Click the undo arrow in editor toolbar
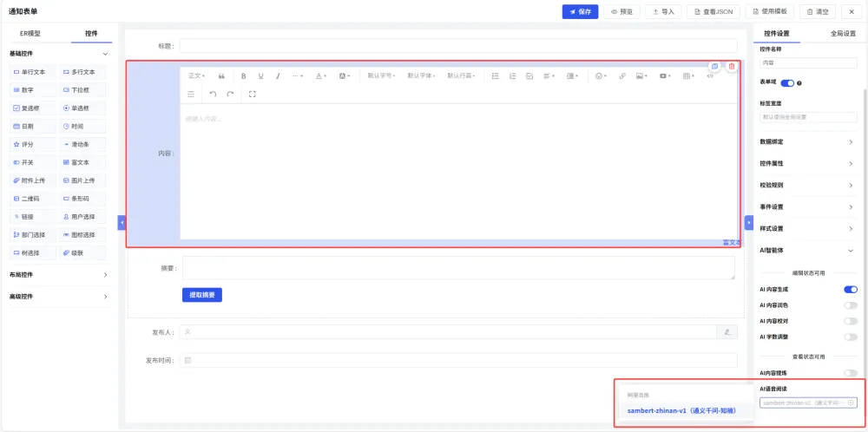Screen dimensions: 868x432 tap(213, 94)
